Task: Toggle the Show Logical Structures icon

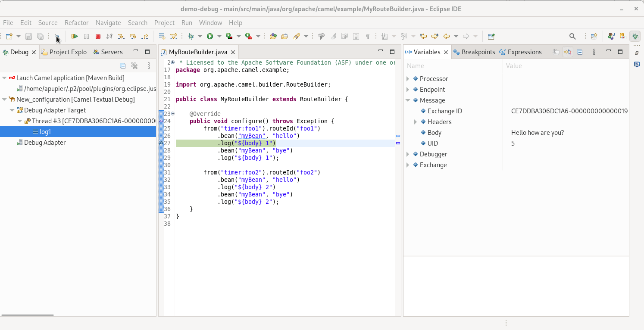Action: (x=568, y=52)
